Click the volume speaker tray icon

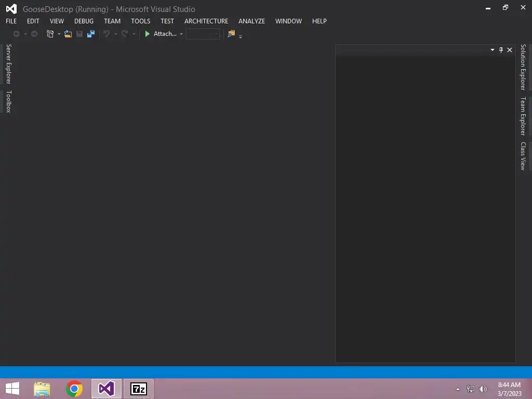click(x=483, y=389)
